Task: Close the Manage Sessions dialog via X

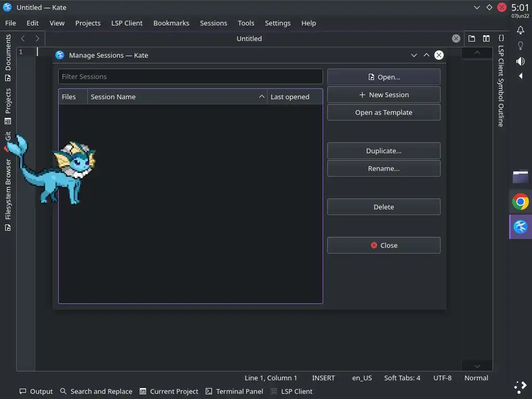Action: 439,55
